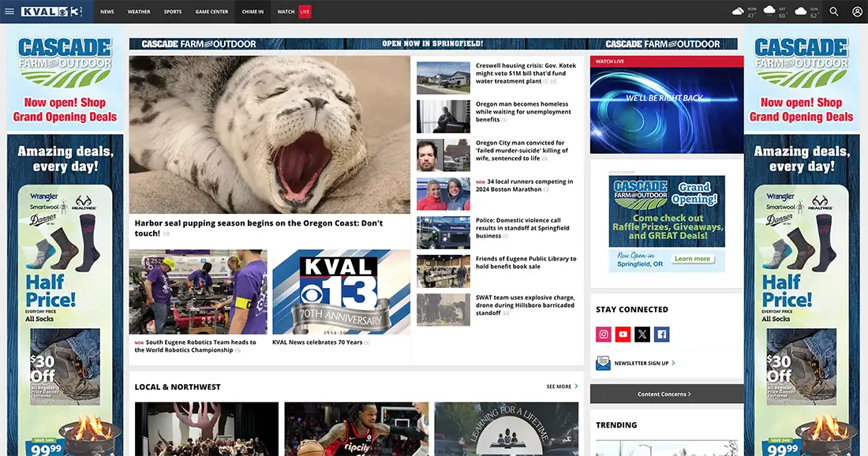Open the News menu

coord(107,12)
